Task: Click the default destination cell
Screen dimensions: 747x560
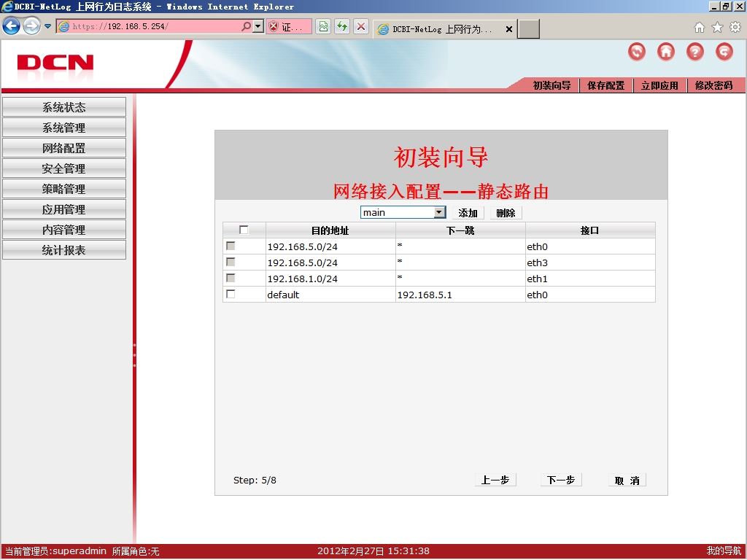Action: coord(330,295)
